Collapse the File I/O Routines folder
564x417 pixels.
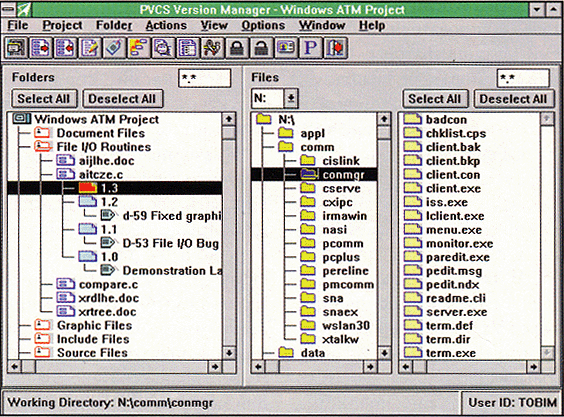pyautogui.click(x=43, y=147)
